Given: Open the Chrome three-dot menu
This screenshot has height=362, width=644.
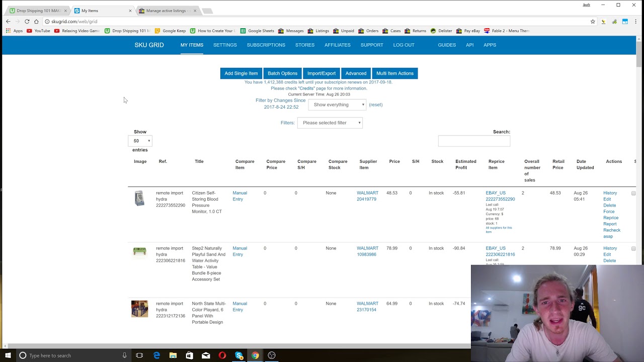Looking at the screenshot, I should [x=636, y=22].
